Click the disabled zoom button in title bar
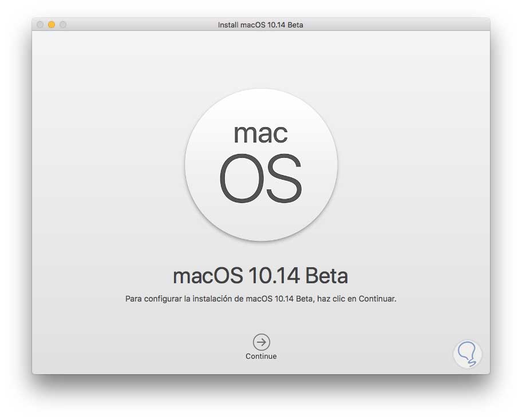 (x=63, y=25)
